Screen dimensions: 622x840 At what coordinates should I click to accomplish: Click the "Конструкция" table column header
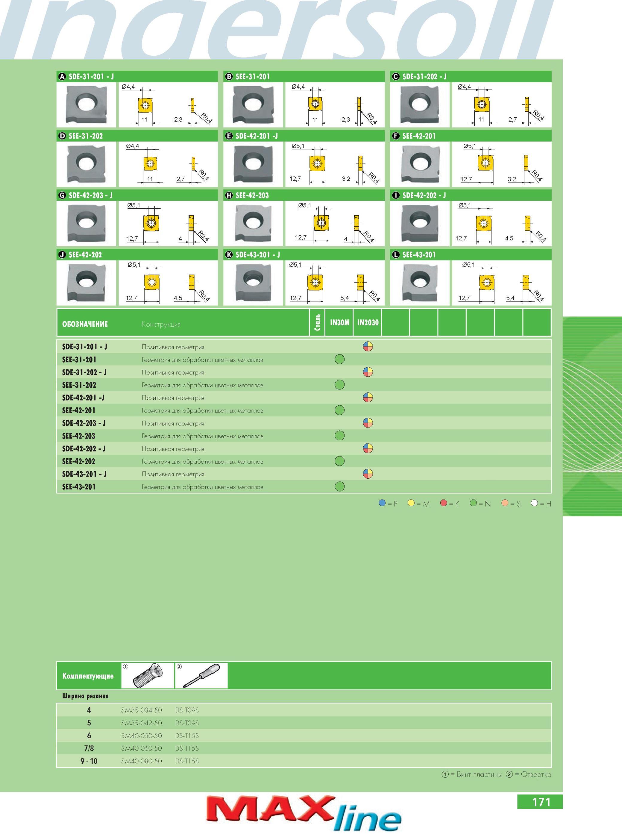[x=161, y=325]
